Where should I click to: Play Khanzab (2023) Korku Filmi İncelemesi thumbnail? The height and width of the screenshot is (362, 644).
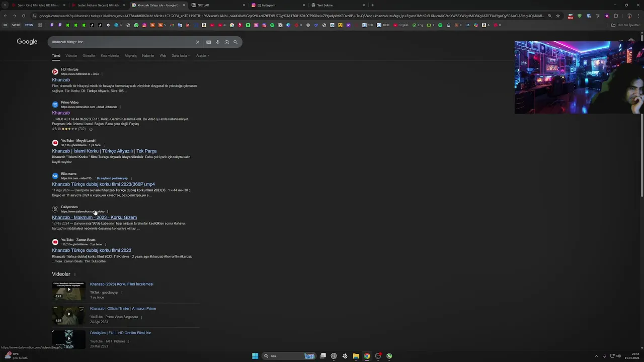click(x=69, y=290)
